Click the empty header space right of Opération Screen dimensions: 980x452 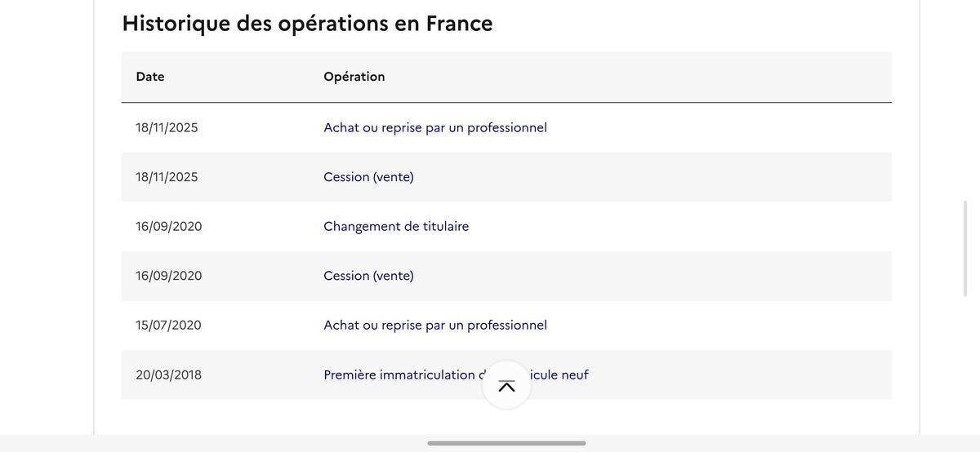click(x=637, y=77)
